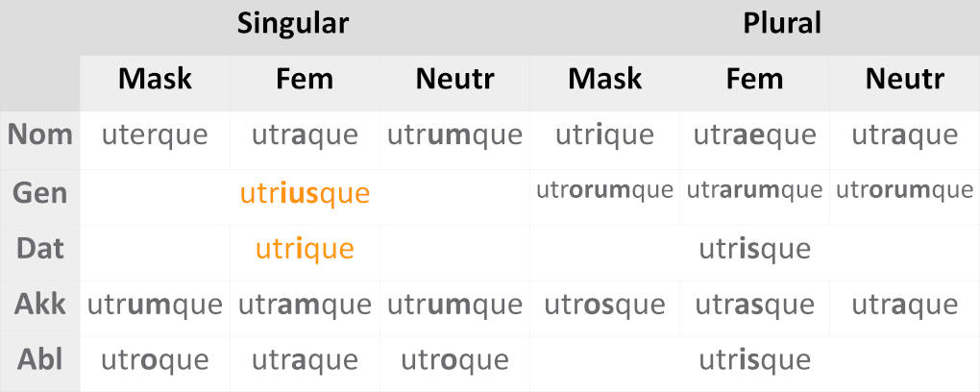Click utrisque in the Abl row
Image resolution: width=980 pixels, height=392 pixels.
point(755,361)
